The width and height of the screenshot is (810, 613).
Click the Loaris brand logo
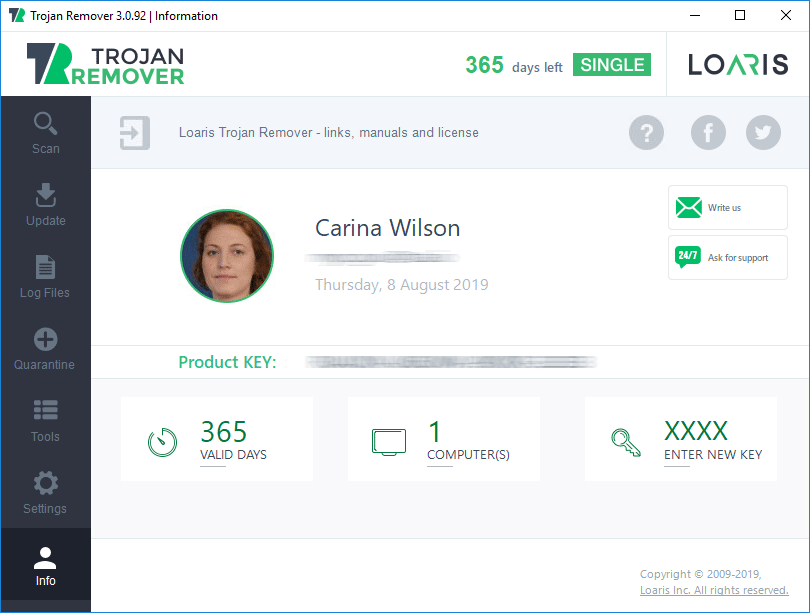click(x=738, y=65)
